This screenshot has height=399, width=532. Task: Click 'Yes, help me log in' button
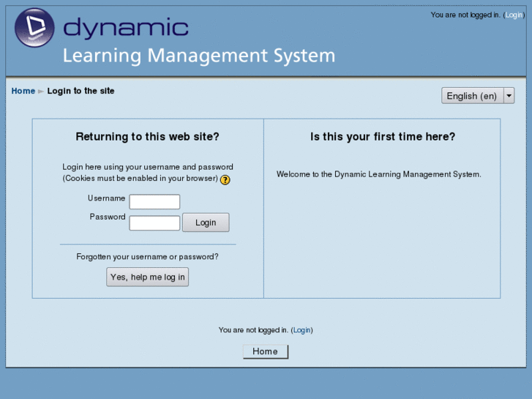click(147, 277)
